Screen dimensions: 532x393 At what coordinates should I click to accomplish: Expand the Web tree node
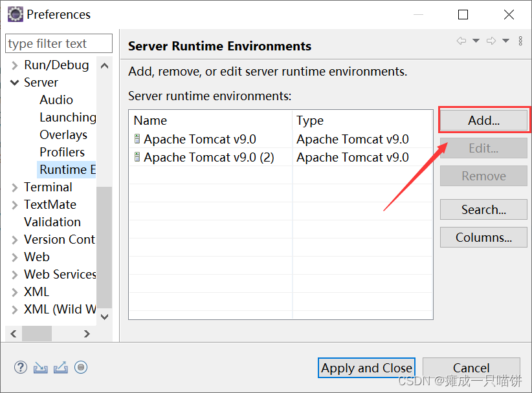(x=14, y=257)
